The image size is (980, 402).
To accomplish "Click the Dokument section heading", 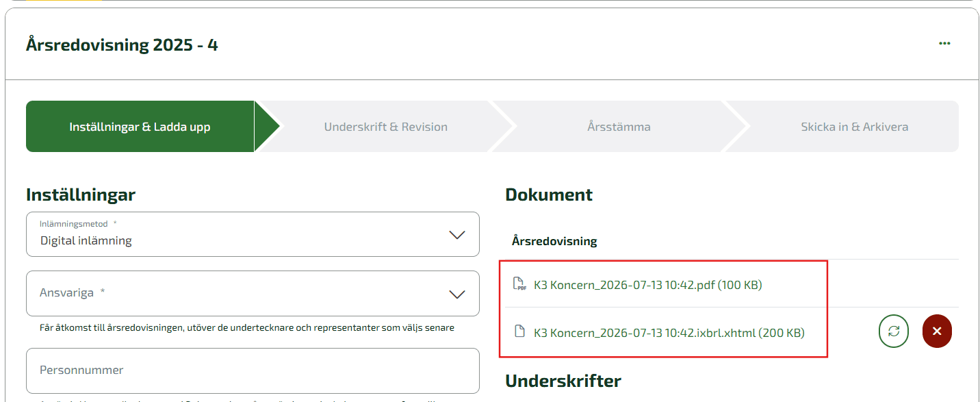I will tap(549, 194).
